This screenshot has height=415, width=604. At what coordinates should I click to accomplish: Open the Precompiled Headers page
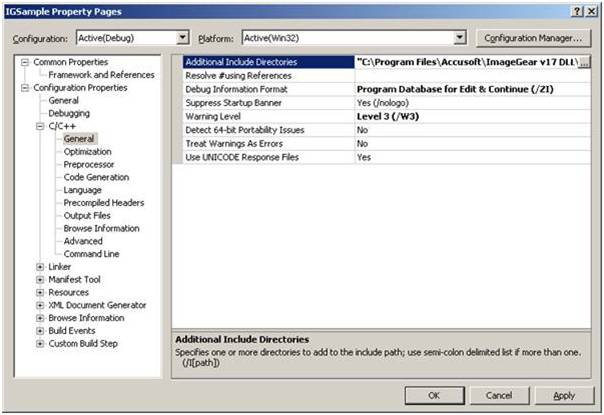[x=104, y=203]
